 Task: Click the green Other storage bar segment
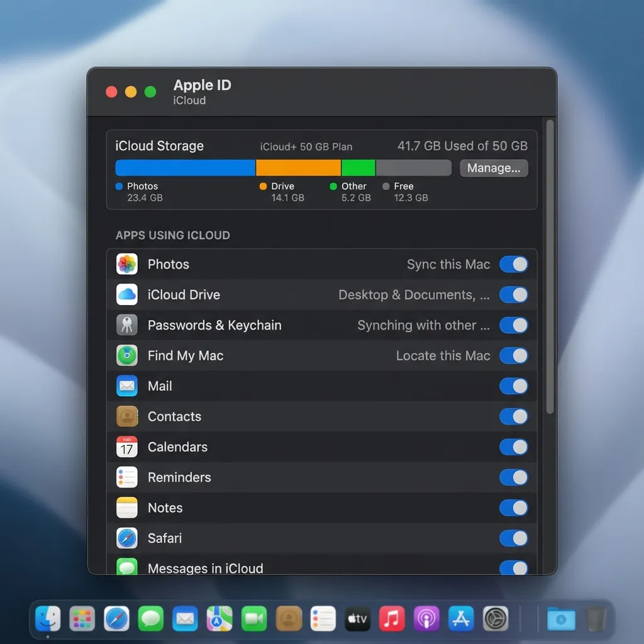click(x=358, y=167)
